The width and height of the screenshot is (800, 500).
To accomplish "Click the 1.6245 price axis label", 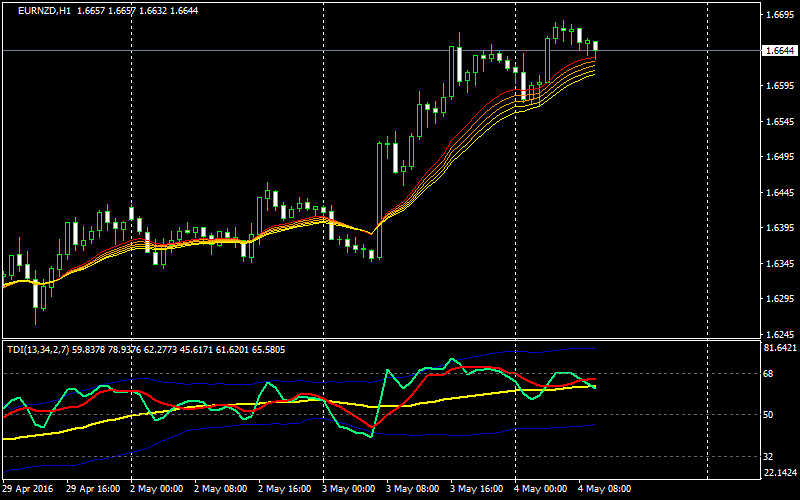I will (781, 334).
